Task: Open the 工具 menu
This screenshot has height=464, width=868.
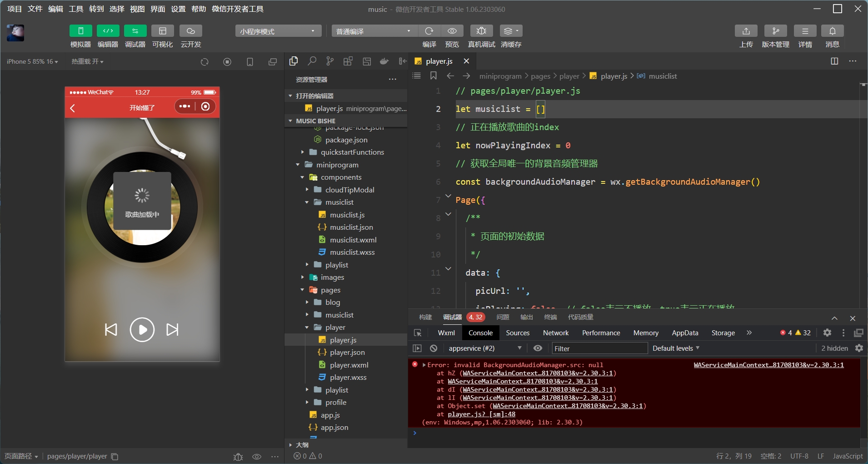Action: pyautogui.click(x=76, y=9)
